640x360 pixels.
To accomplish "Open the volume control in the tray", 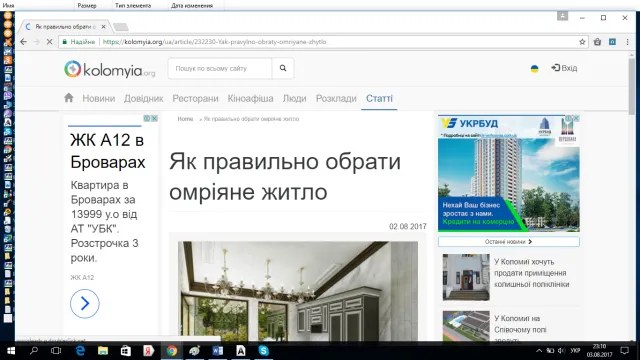I will tap(562, 351).
